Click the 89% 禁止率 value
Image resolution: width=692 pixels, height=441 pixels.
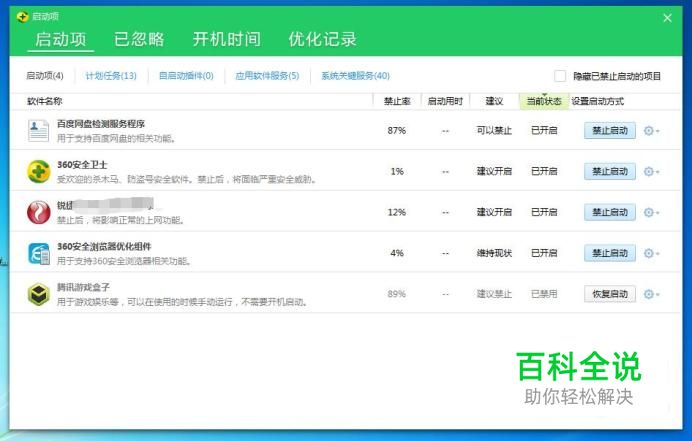pos(396,294)
